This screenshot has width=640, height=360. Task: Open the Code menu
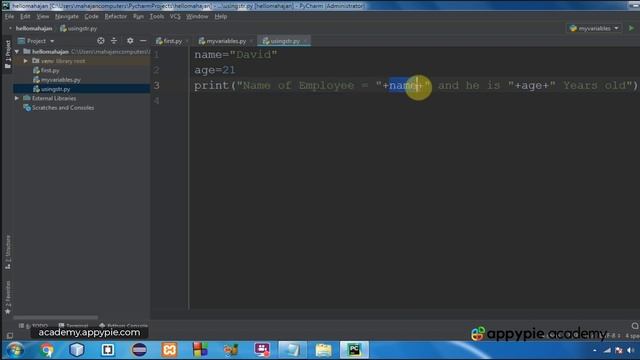91,16
